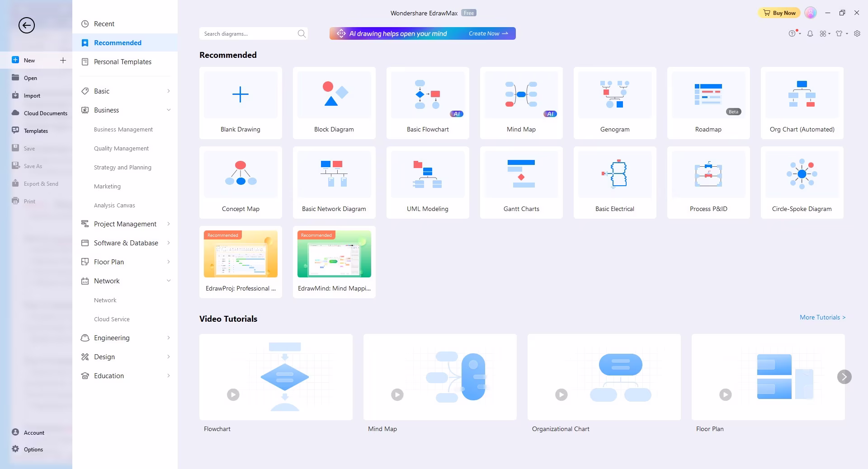Image resolution: width=868 pixels, height=469 pixels.
Task: Select Strategy and Planning subcategory
Action: [123, 168]
